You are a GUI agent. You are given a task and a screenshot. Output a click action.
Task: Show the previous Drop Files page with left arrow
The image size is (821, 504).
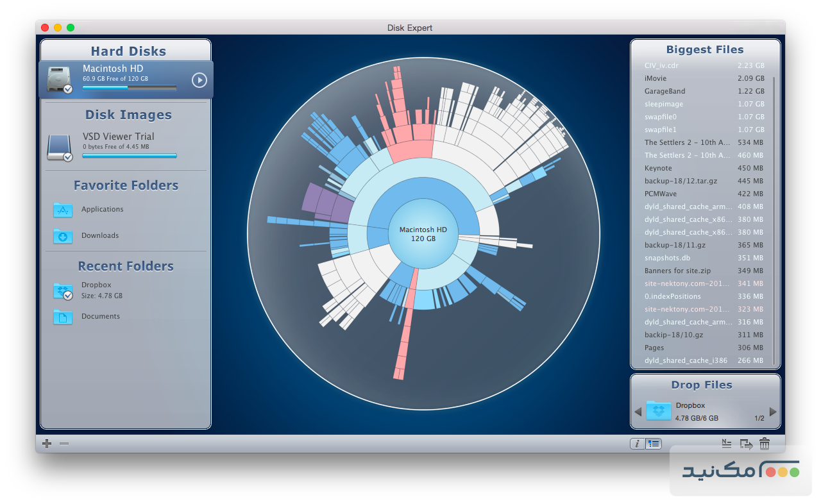click(x=638, y=410)
